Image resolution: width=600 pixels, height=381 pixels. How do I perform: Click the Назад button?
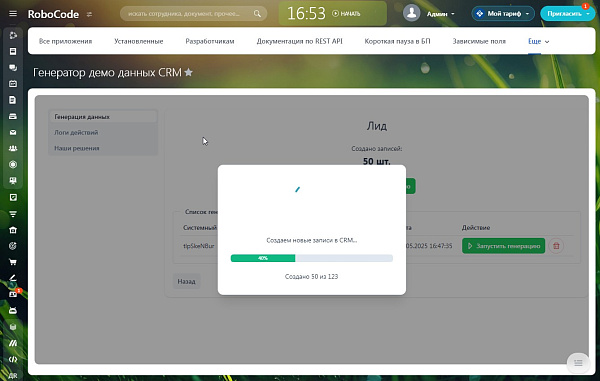point(186,281)
